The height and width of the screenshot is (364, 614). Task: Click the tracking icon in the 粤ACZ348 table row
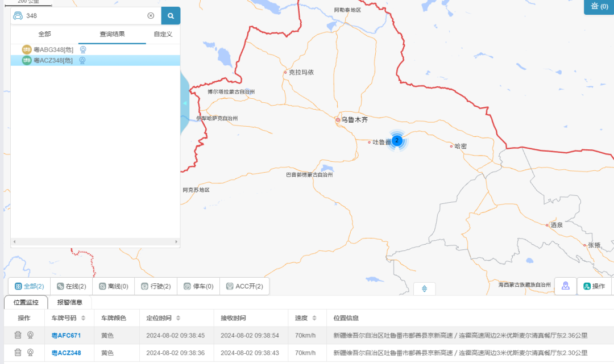click(30, 351)
